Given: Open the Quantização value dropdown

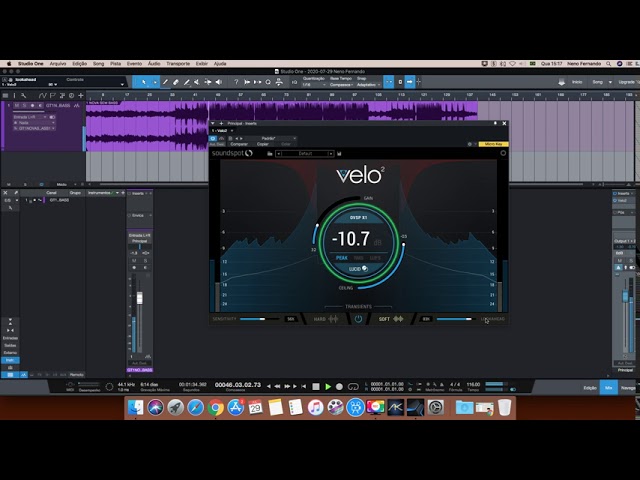Looking at the screenshot, I should 313,85.
